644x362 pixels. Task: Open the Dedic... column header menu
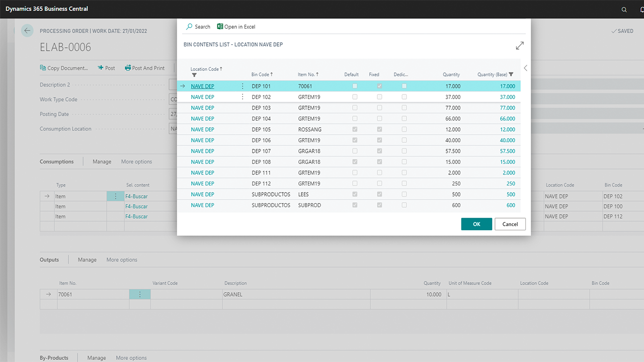[x=401, y=74]
